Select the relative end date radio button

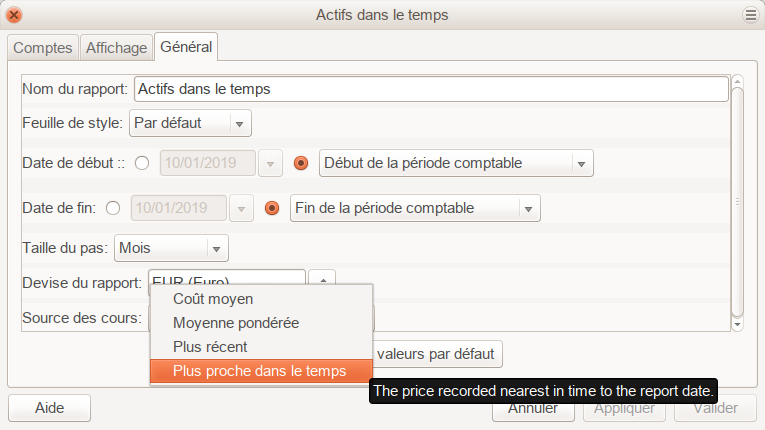tap(271, 209)
